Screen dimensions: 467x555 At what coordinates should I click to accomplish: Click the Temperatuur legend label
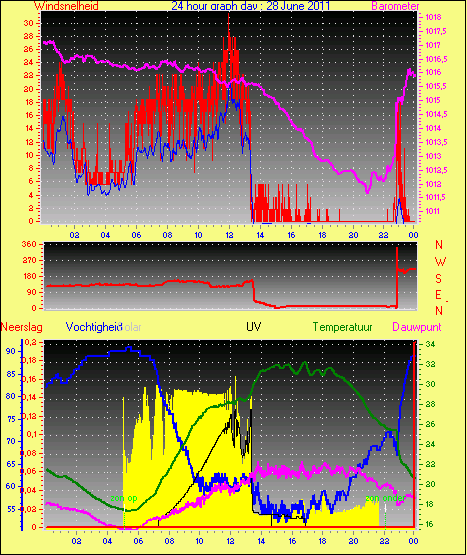tap(342, 327)
